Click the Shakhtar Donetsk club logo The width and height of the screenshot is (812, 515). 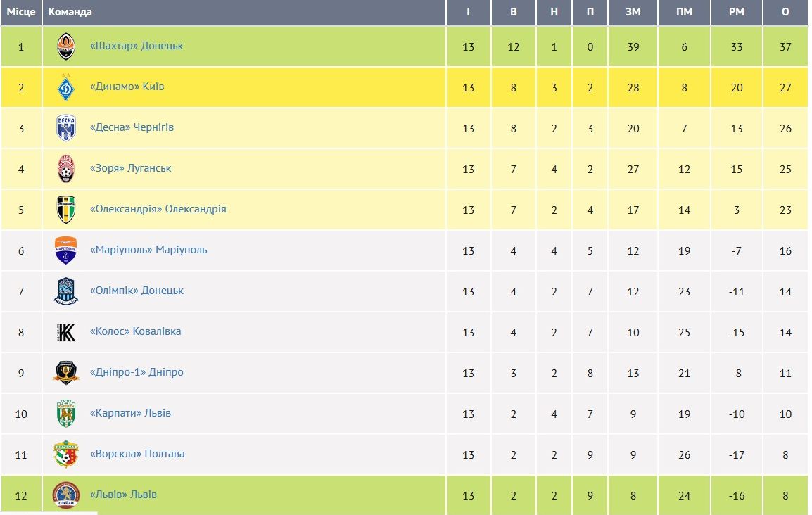(66, 46)
